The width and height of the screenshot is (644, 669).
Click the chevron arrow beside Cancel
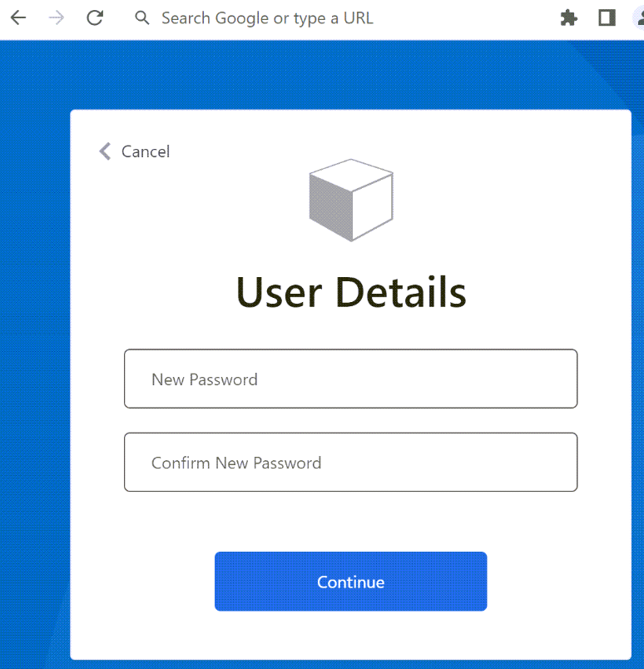(104, 151)
